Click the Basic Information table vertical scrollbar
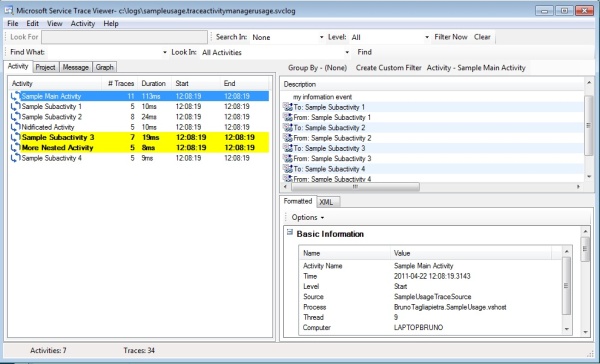Screen dimensions: 600x364 click(566, 286)
